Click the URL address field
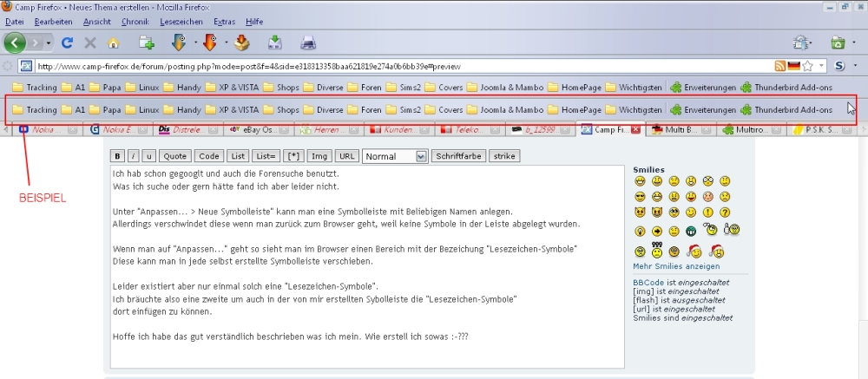Image resolution: width=868 pixels, height=379 pixels. (404, 67)
